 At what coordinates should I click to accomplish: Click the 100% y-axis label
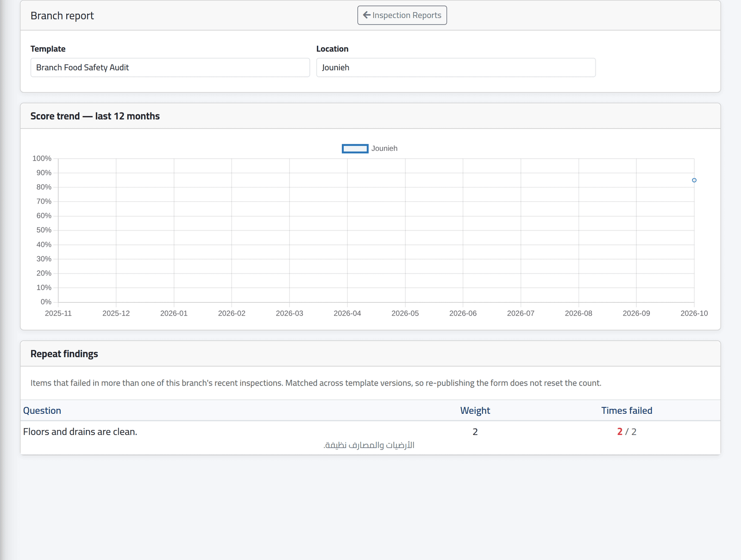(x=42, y=158)
